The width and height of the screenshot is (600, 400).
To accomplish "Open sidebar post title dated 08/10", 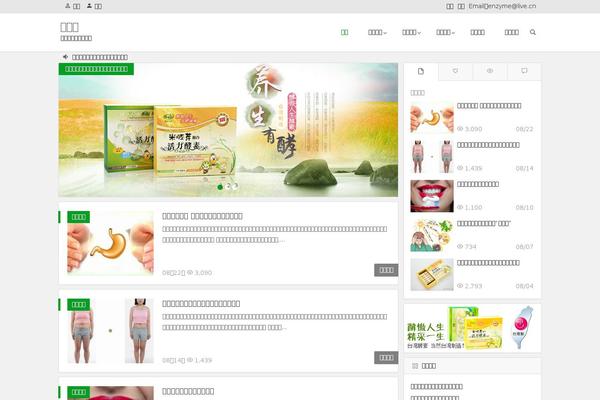I will click(x=478, y=184).
